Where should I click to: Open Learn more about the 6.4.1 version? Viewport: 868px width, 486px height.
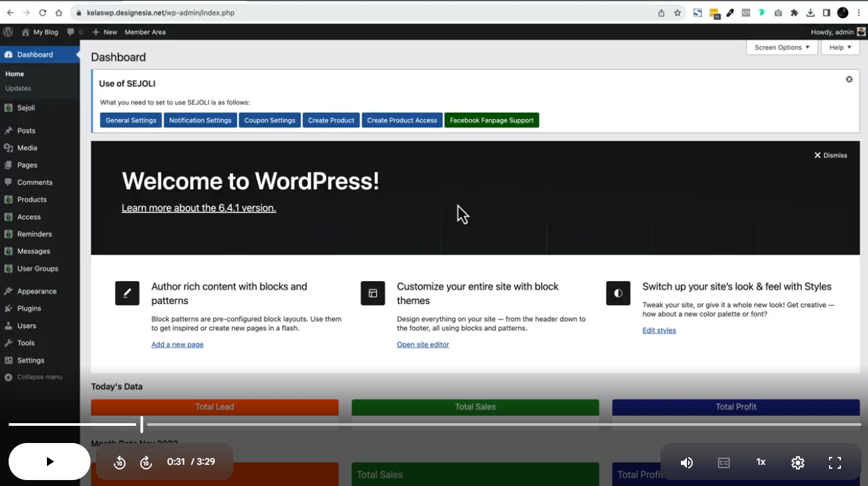(x=199, y=208)
